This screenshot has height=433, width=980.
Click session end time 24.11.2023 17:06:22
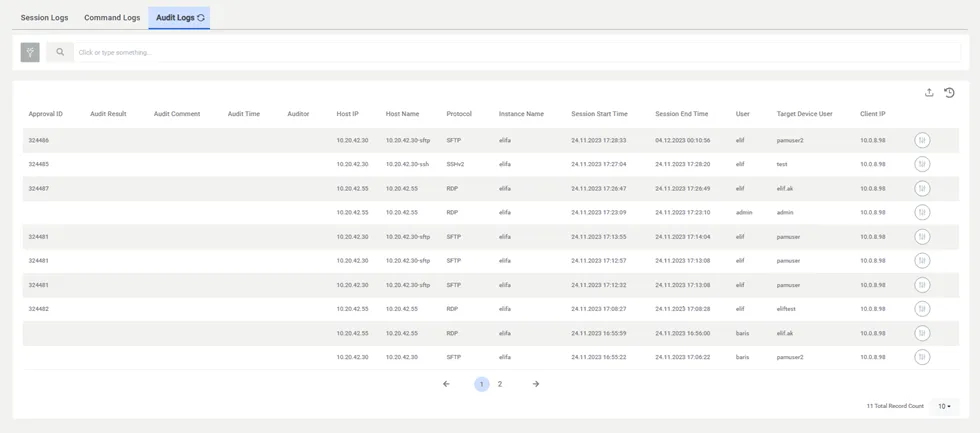tap(682, 357)
